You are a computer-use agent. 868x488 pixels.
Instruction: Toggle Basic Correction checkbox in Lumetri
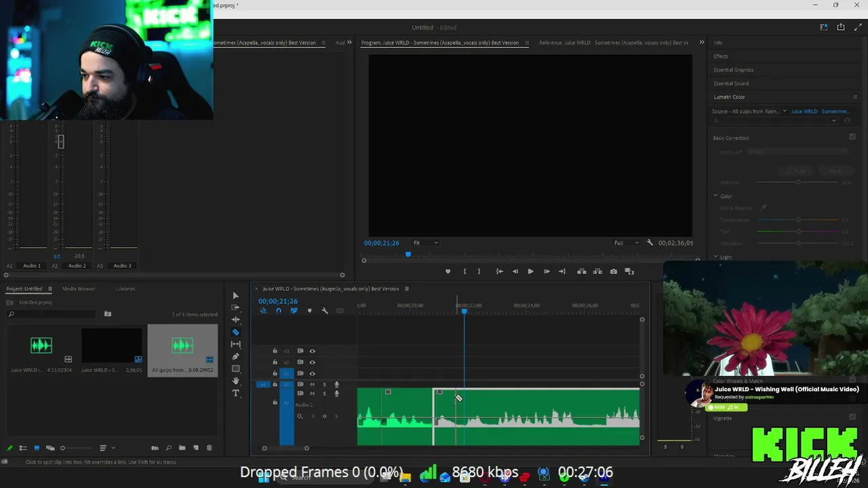click(x=852, y=137)
